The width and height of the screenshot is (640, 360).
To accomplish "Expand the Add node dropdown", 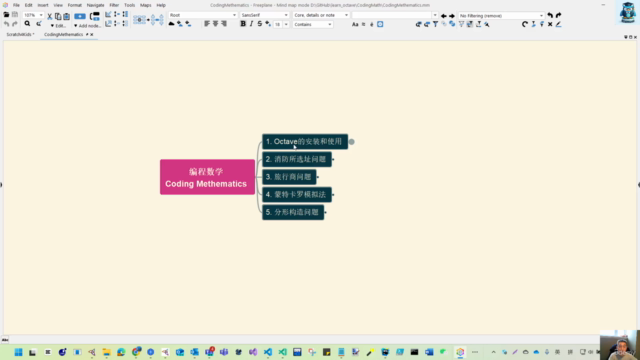I will (87, 26).
